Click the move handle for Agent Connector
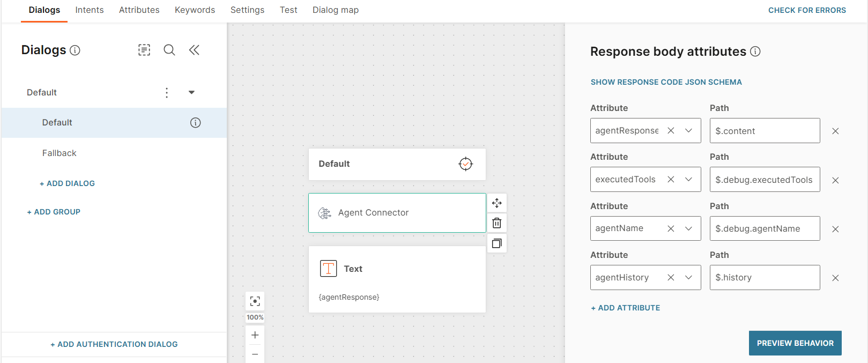The width and height of the screenshot is (868, 363). point(497,203)
